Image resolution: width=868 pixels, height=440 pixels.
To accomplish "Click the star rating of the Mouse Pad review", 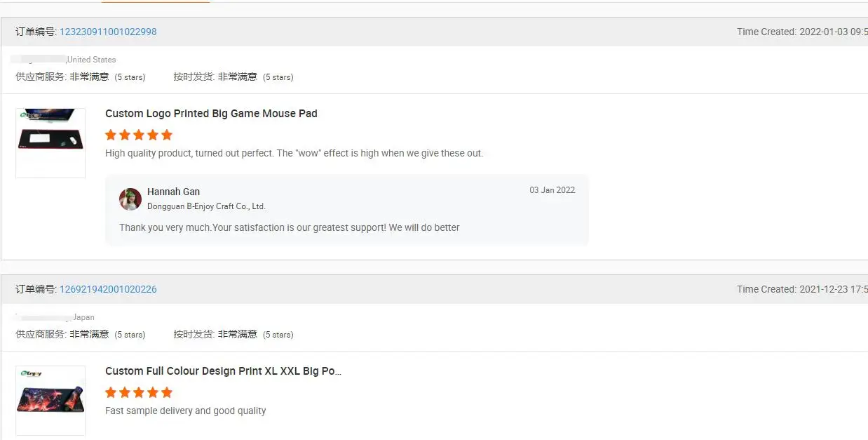I will [x=139, y=135].
